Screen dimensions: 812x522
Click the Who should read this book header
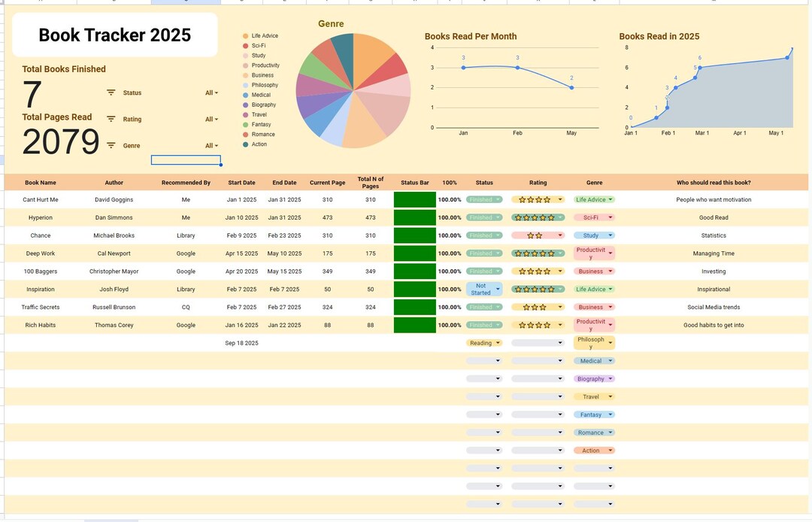(x=714, y=182)
